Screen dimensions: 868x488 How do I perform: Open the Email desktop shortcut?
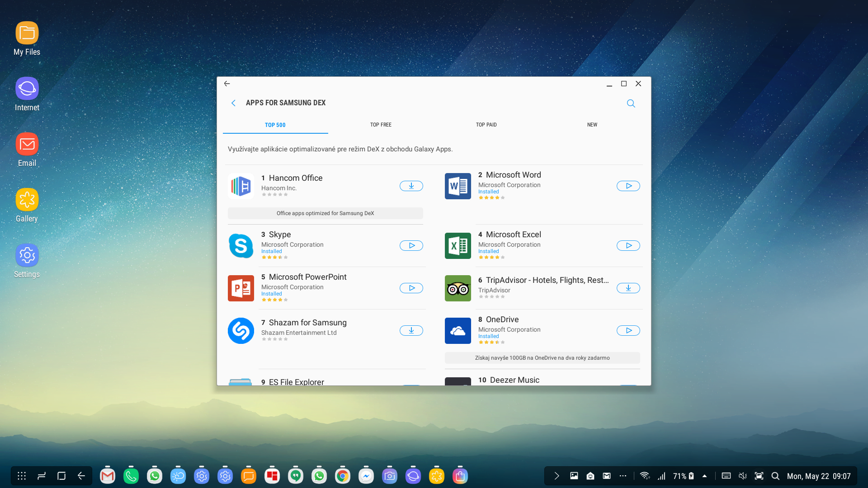(x=27, y=150)
